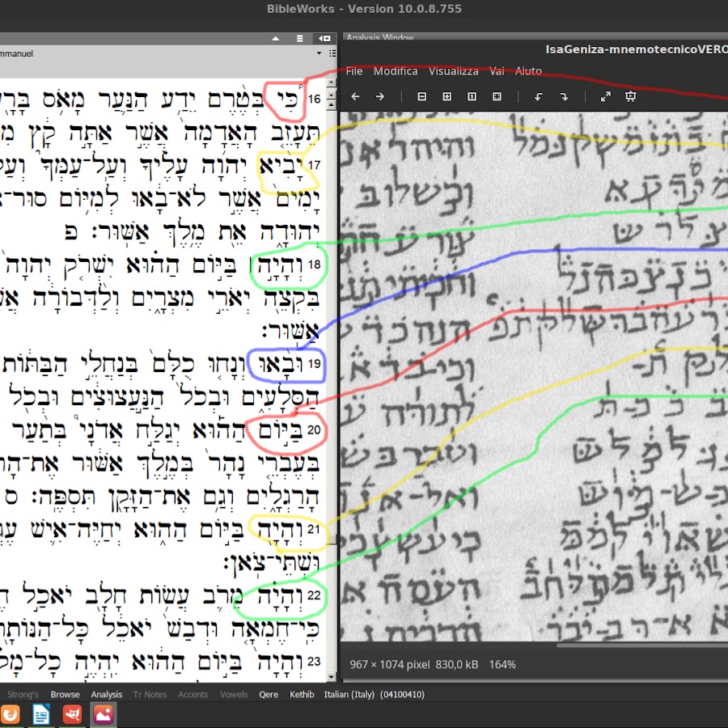The height and width of the screenshot is (728, 728).
Task: Toggle Analysis in the status bar
Action: pyautogui.click(x=106, y=694)
